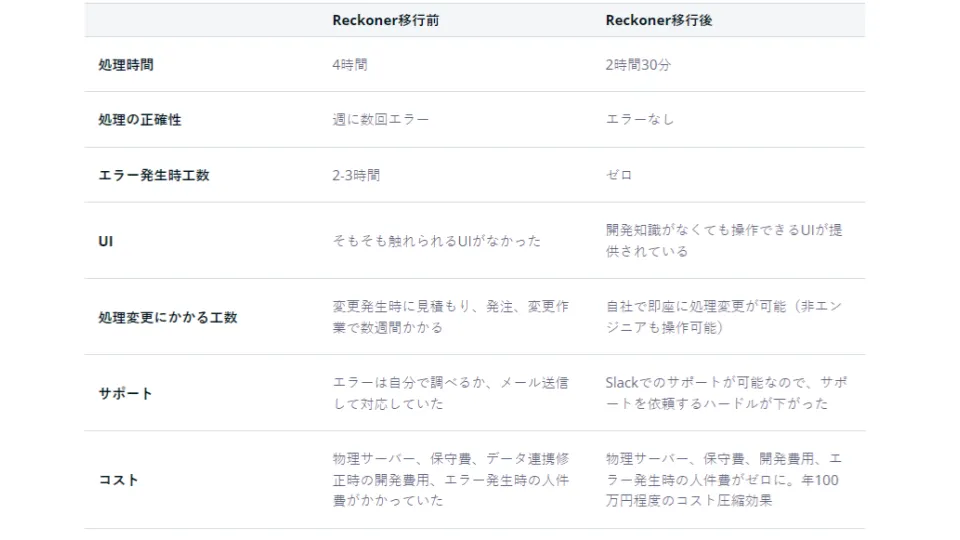Click the Slackでのサポート text cell
Image resolution: width=960 pixels, height=540 pixels.
pyautogui.click(x=726, y=393)
